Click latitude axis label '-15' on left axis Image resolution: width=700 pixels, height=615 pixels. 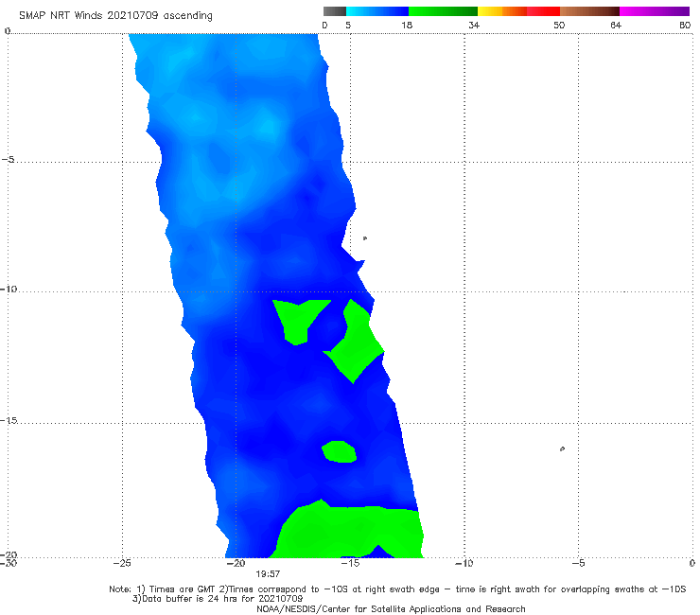click(9, 420)
